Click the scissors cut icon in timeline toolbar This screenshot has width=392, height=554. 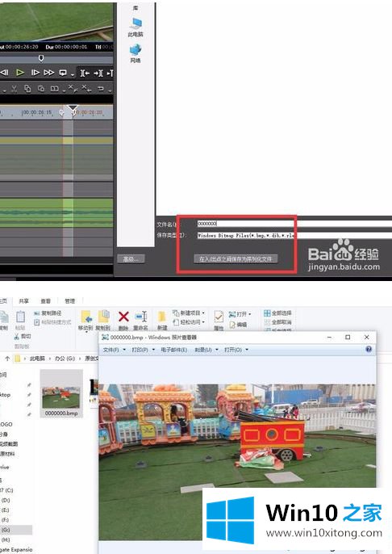[14, 89]
